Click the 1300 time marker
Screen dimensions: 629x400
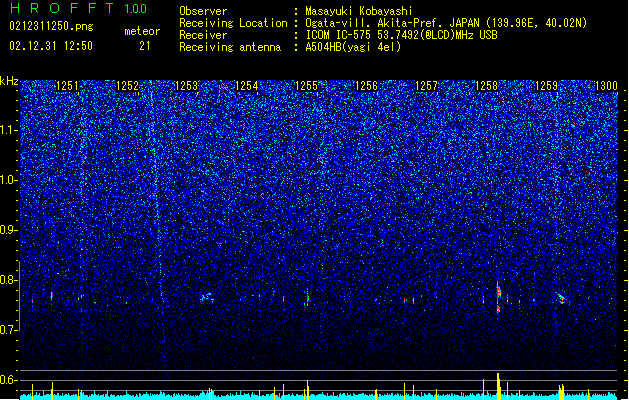(x=606, y=86)
